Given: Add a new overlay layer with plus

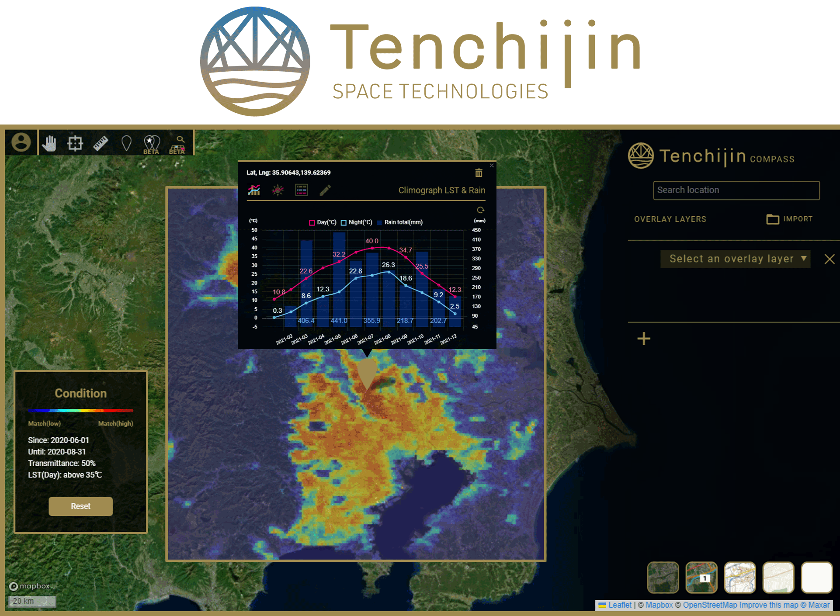Looking at the screenshot, I should pos(644,339).
